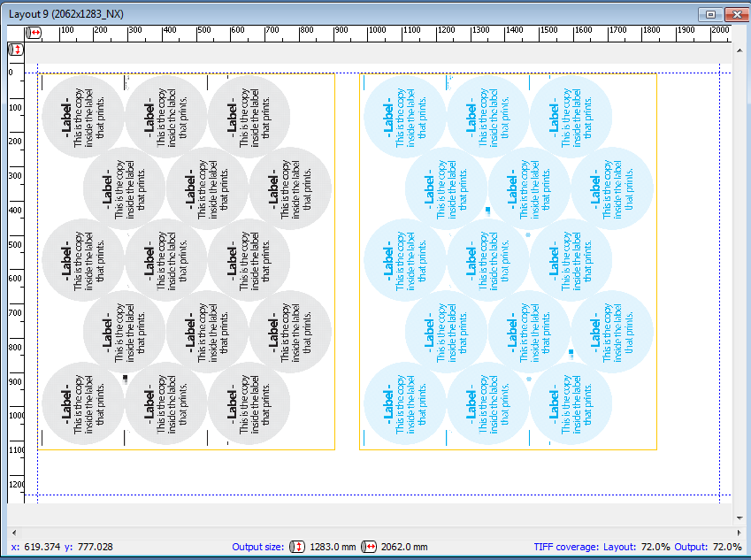Click the 2062.0 mm output width value
Screen dimensions: 751x560
coord(404,547)
